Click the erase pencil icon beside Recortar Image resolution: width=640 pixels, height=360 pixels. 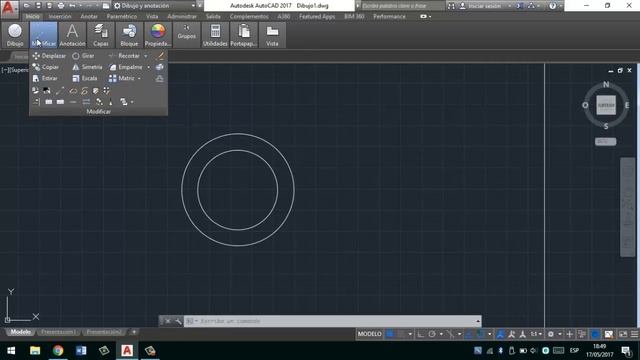(x=160, y=56)
